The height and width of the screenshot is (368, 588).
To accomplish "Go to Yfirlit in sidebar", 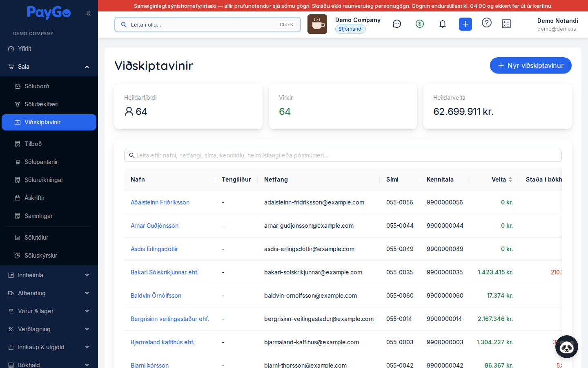I will [x=49, y=49].
